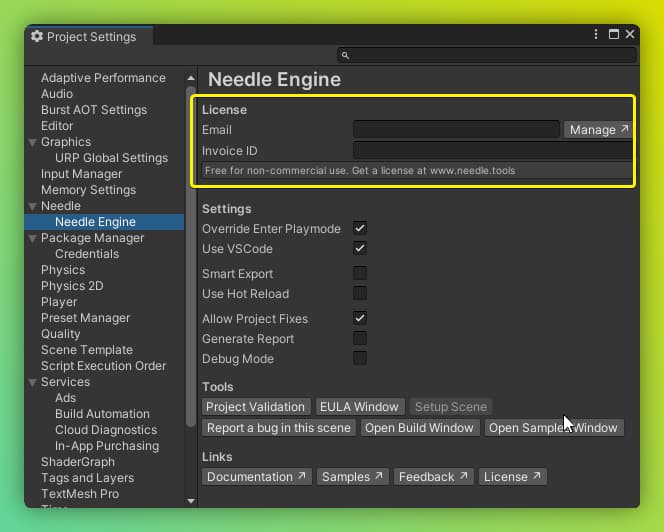The image size is (664, 532).
Task: Open the Samples link
Action: (x=352, y=477)
